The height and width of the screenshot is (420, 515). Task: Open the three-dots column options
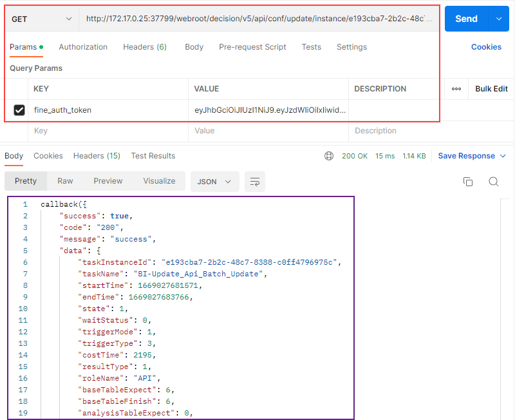coord(456,89)
